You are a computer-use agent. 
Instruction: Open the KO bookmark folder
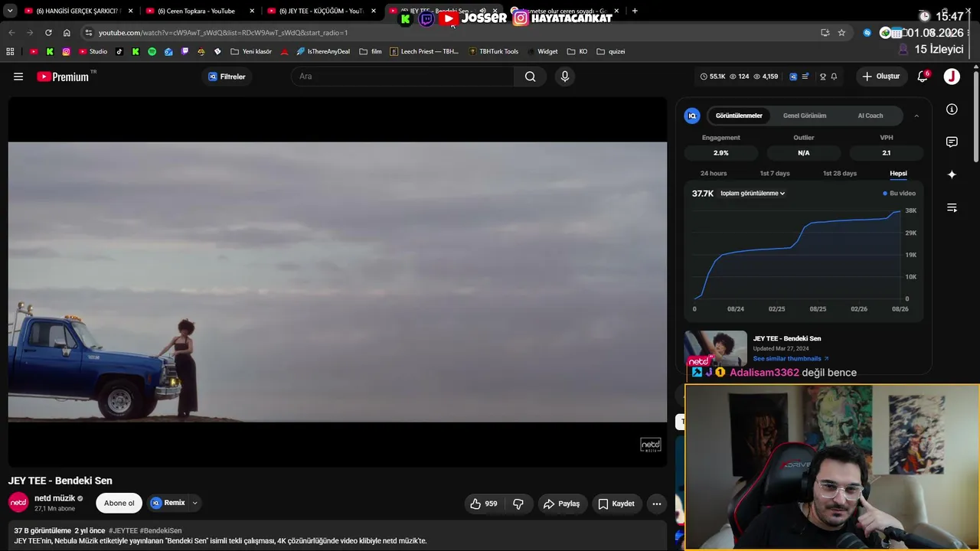(x=577, y=51)
